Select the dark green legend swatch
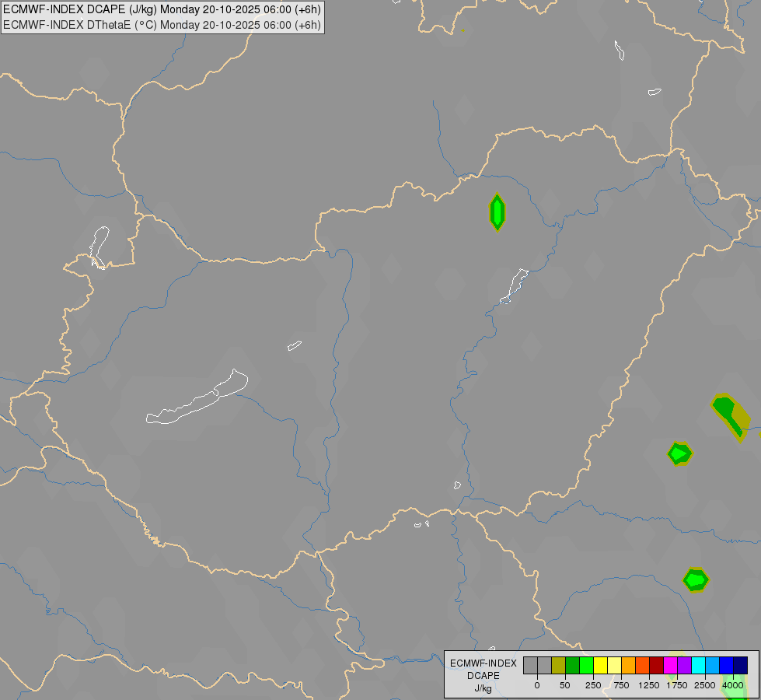 (573, 665)
